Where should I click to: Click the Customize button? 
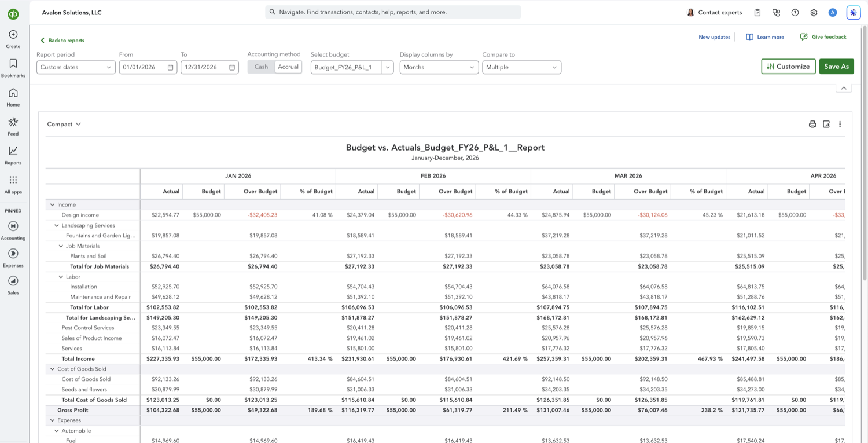pyautogui.click(x=788, y=67)
